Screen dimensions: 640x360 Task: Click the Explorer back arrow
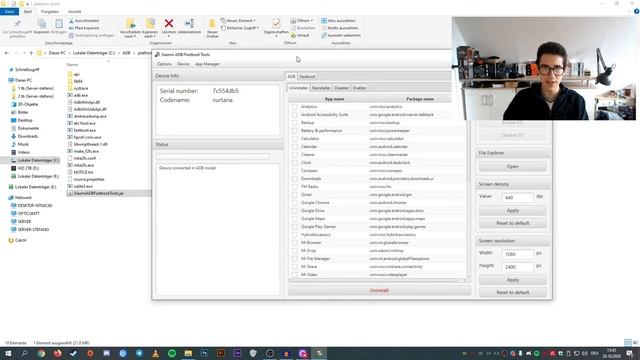coord(7,53)
